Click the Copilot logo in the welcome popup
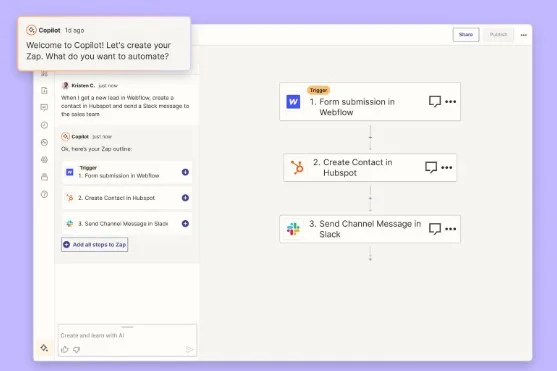Screen dimensions: 557x371 [x=31, y=30]
